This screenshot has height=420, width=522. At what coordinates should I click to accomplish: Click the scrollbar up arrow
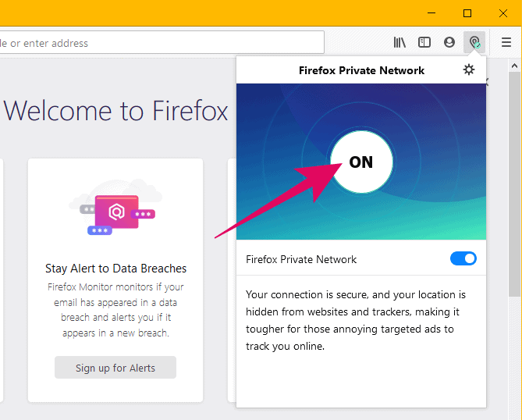[514, 66]
